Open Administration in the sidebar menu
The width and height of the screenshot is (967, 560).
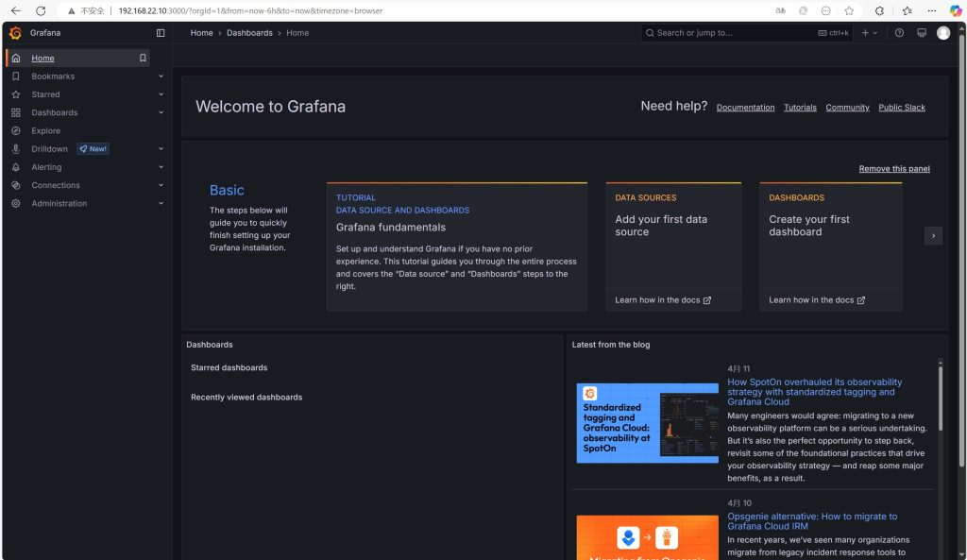coord(59,204)
